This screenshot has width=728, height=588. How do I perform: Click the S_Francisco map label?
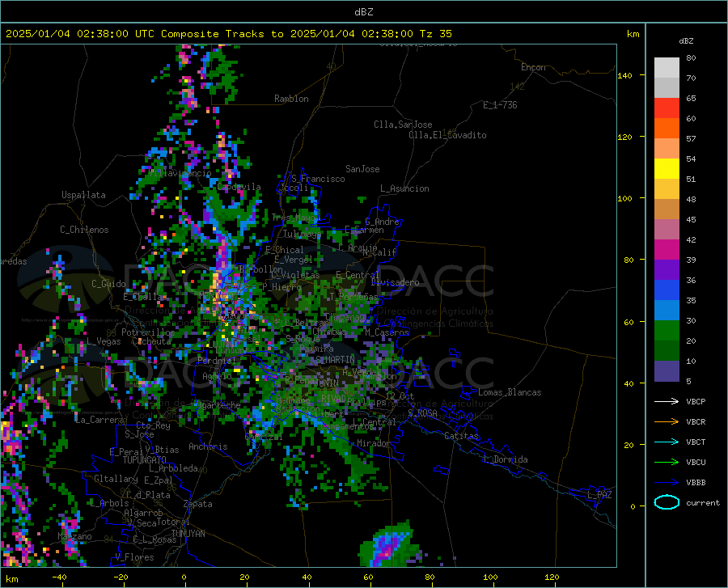(x=318, y=179)
